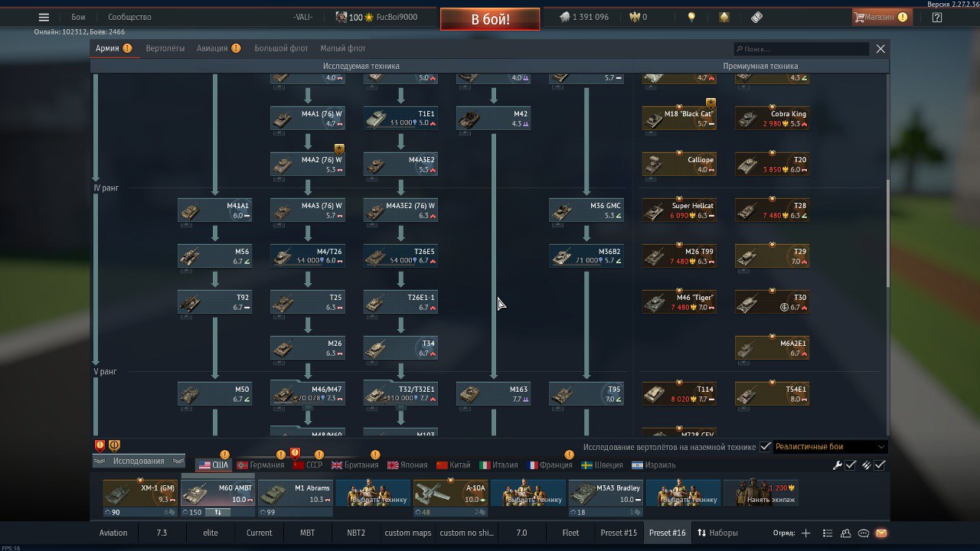Add a squad member with the plus icon
This screenshot has height=551, width=980.
point(805,533)
